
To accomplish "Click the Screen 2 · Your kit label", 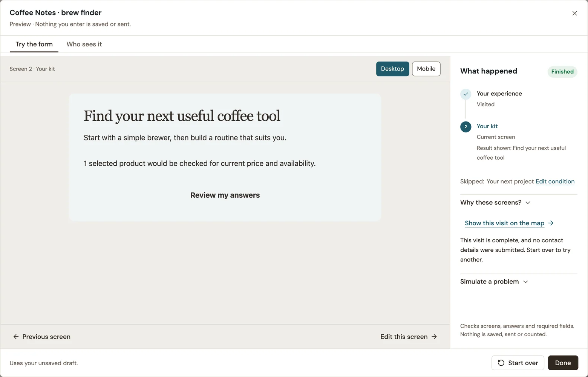I will [32, 69].
